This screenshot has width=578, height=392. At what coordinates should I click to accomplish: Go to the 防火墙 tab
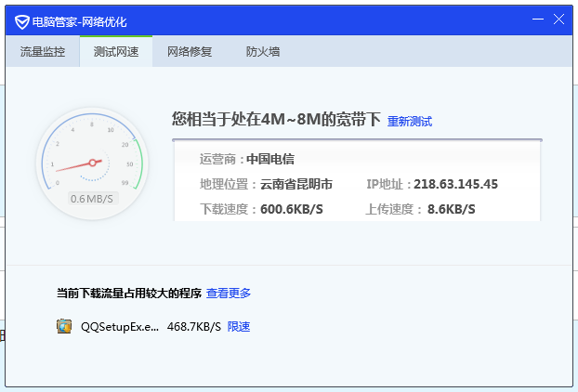point(263,52)
